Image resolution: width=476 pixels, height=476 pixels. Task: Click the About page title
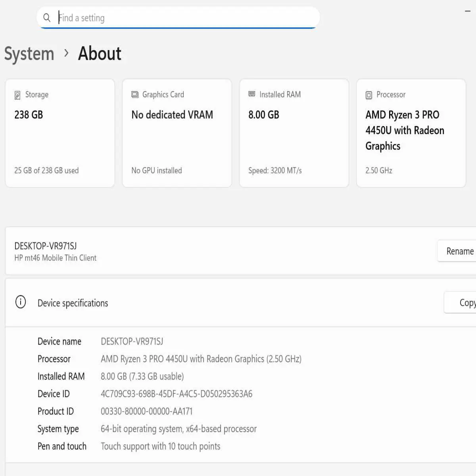click(x=100, y=54)
